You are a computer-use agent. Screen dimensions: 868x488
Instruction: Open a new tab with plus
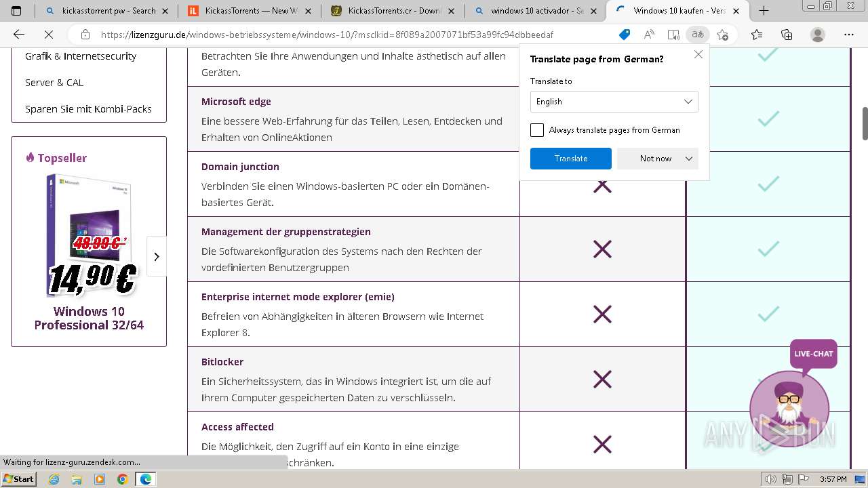point(764,10)
